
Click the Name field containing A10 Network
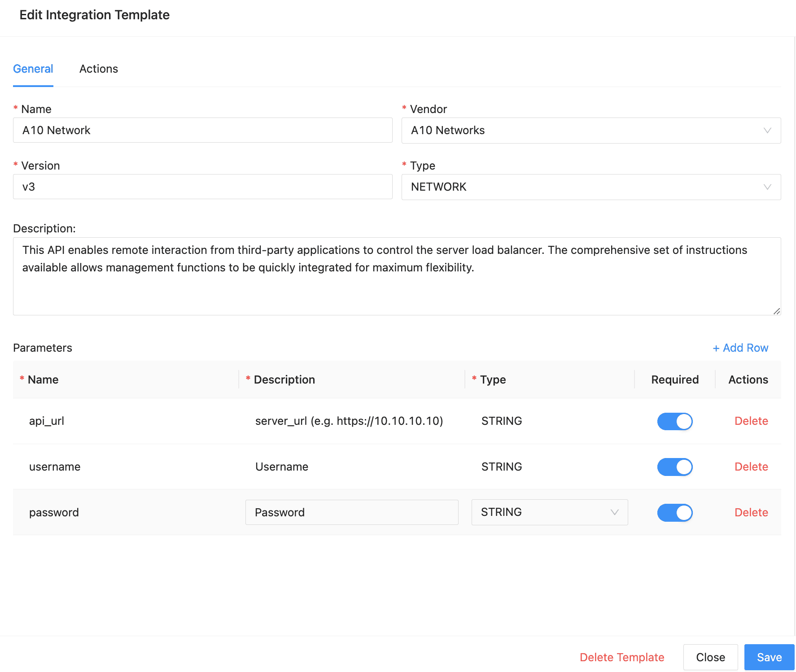[202, 131]
